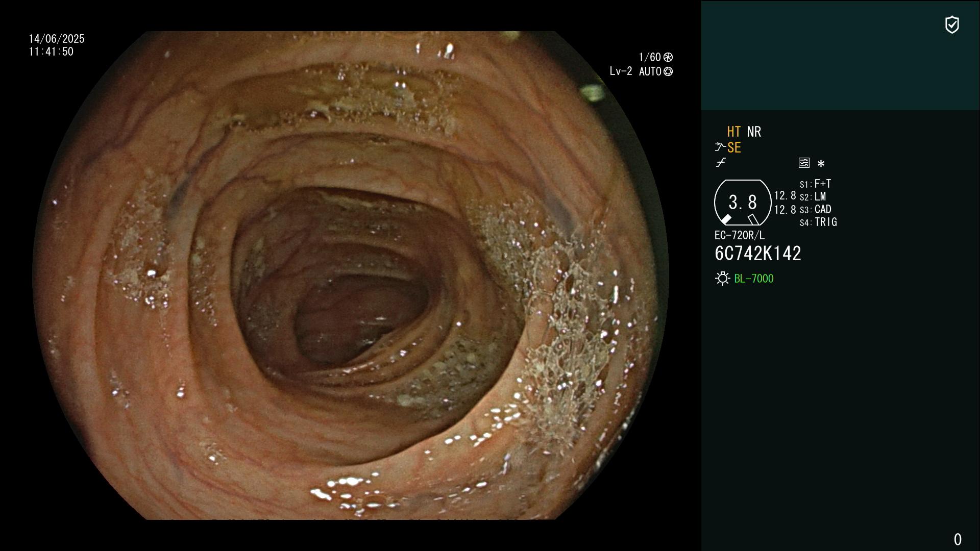Click the scope model EC-720R/L
The height and width of the screenshot is (551, 980).
click(x=740, y=235)
